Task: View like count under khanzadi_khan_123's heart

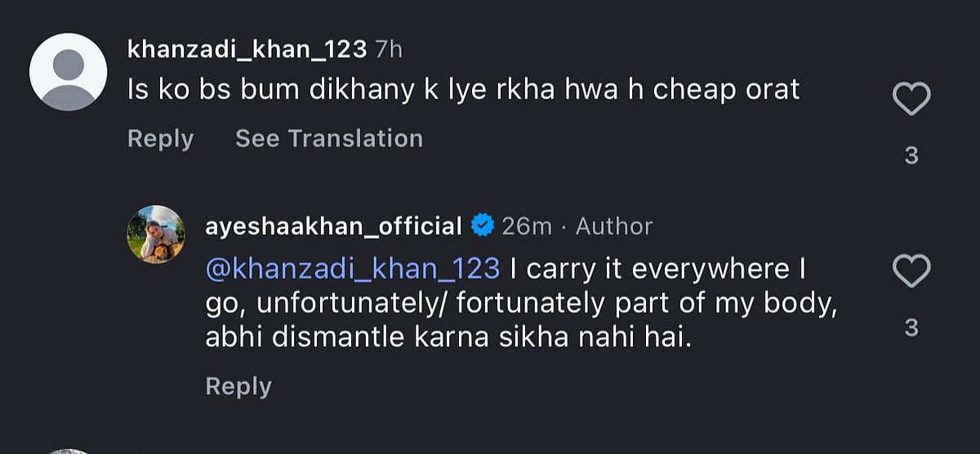Action: tap(911, 155)
